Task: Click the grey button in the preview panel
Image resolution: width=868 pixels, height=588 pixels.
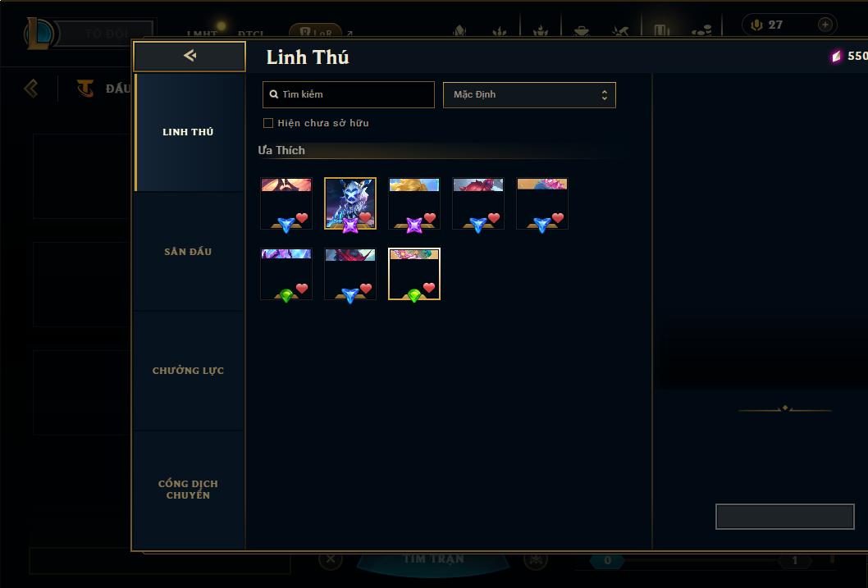Action: 785,517
